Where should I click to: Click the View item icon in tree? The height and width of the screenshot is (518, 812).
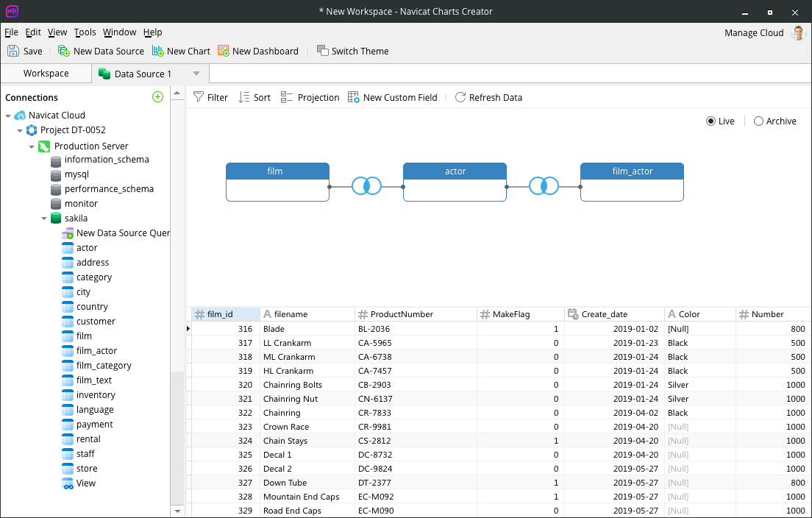click(68, 484)
